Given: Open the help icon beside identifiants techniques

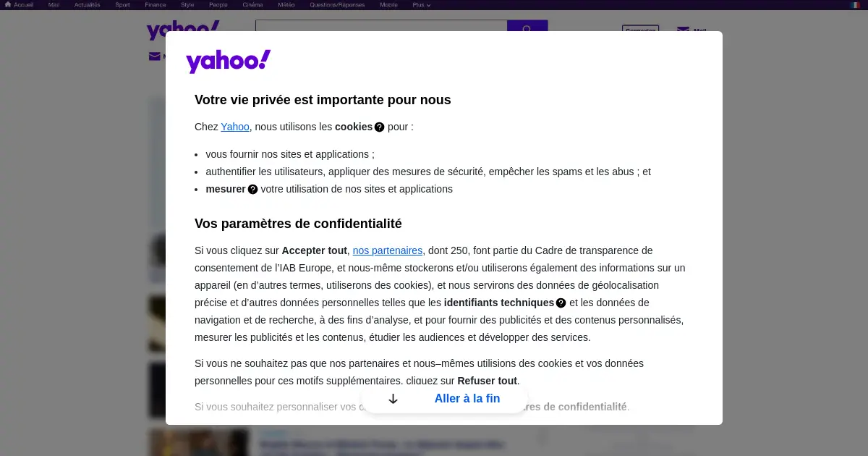Looking at the screenshot, I should [561, 303].
